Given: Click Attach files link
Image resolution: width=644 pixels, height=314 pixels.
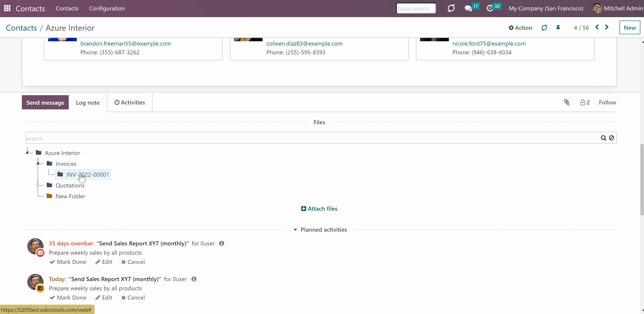Looking at the screenshot, I should click(x=319, y=208).
